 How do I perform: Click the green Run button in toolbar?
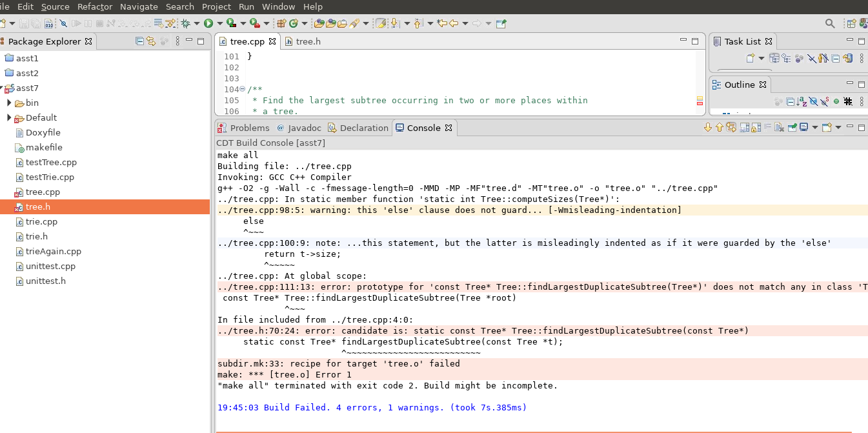[208, 23]
